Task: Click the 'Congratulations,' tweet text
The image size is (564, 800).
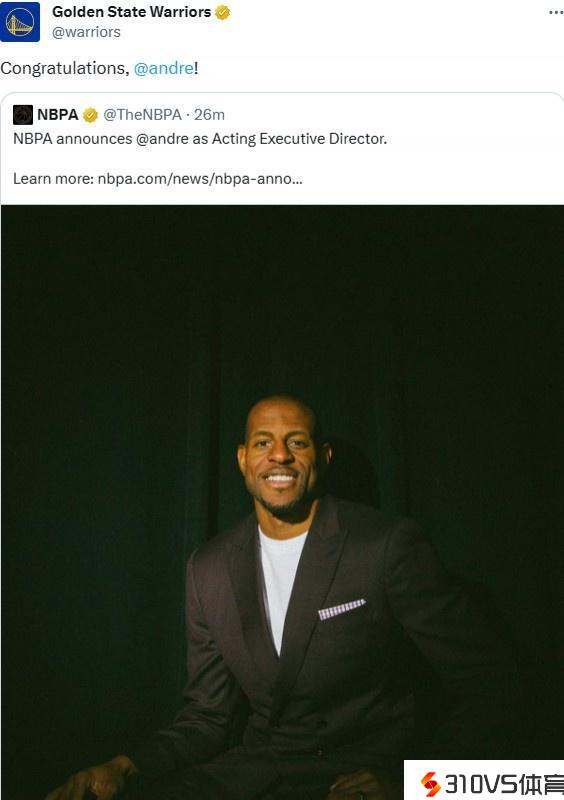Action: [65, 68]
